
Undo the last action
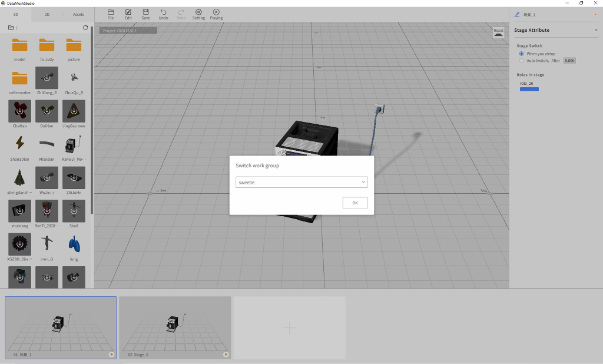tap(164, 14)
